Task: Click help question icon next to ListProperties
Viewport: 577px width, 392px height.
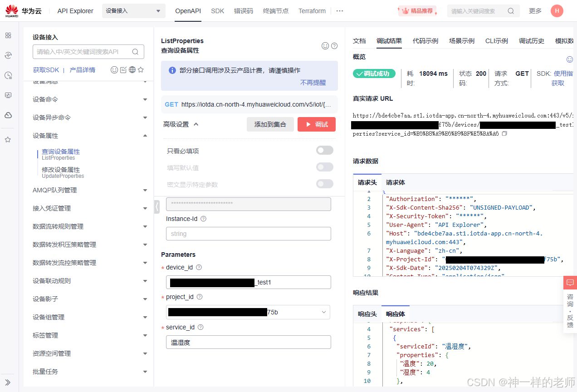Action: (x=334, y=46)
